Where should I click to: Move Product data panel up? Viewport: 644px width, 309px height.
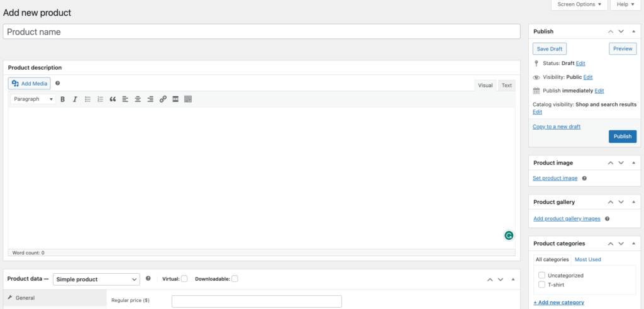489,279
